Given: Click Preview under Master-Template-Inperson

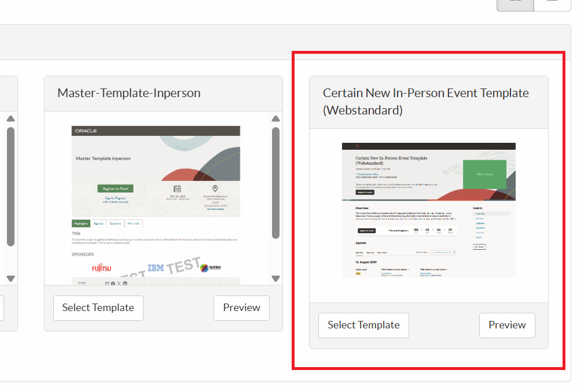Looking at the screenshot, I should [x=241, y=308].
